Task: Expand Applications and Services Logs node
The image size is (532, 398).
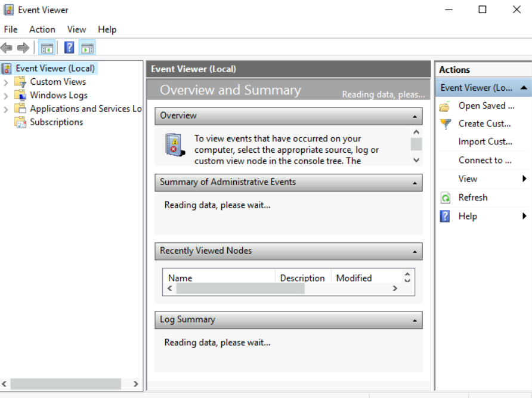Action: coord(5,109)
